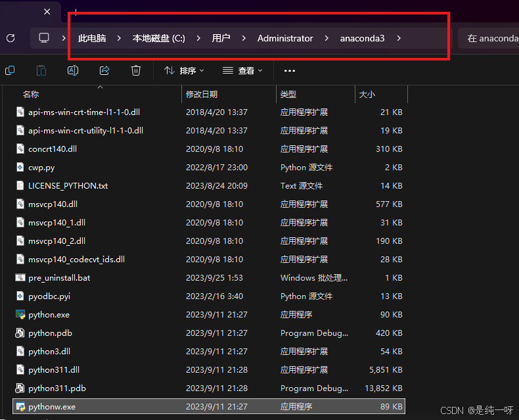
Task: Click the rename icon in the toolbar
Action: (x=73, y=70)
